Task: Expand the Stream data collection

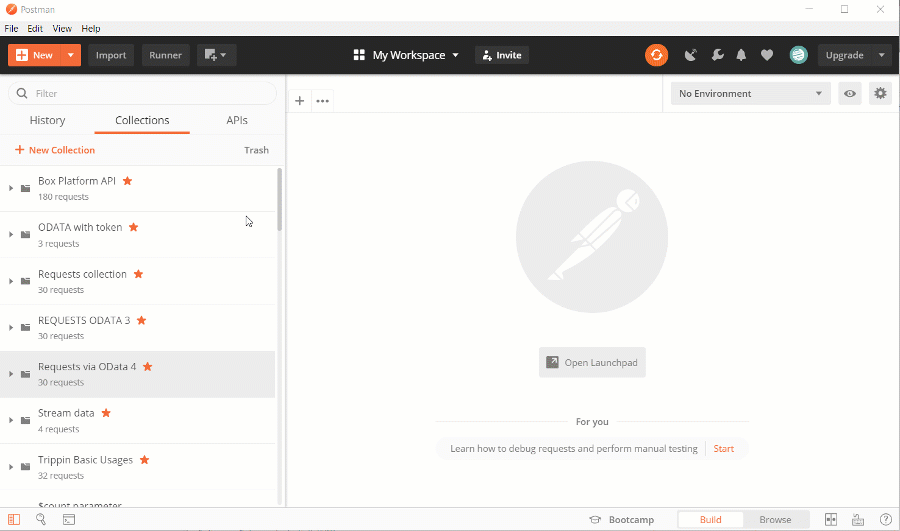Action: click(11, 421)
